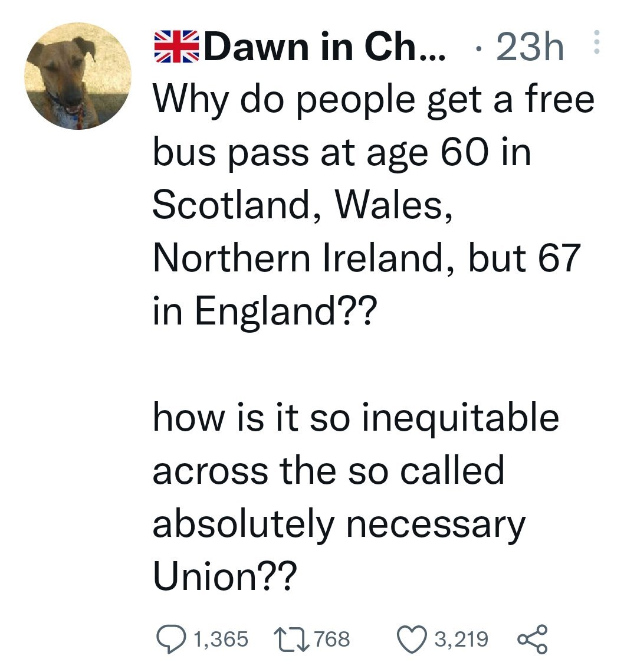637x672 pixels.
Task: View the 1,365 replies count
Action: click(x=221, y=639)
